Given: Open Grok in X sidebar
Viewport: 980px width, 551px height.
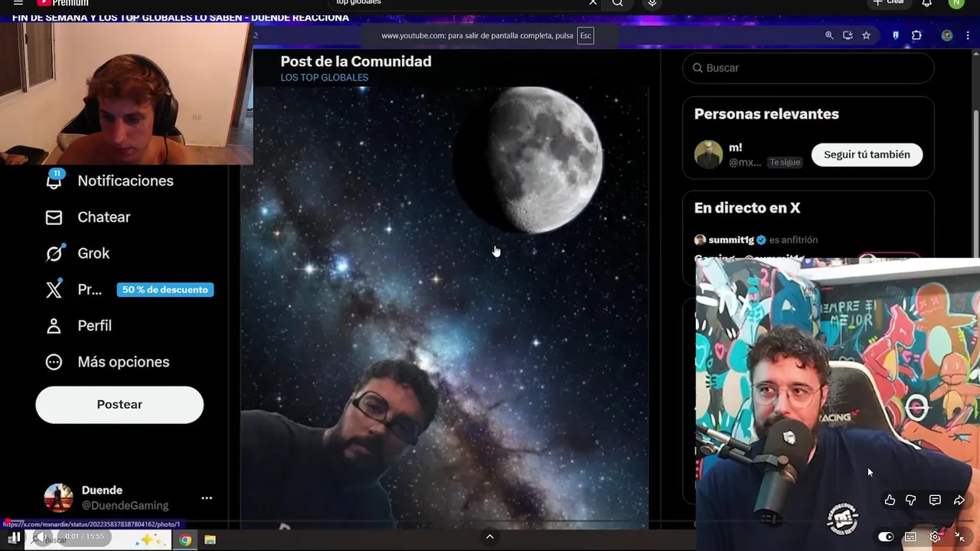Looking at the screenshot, I should [x=78, y=253].
